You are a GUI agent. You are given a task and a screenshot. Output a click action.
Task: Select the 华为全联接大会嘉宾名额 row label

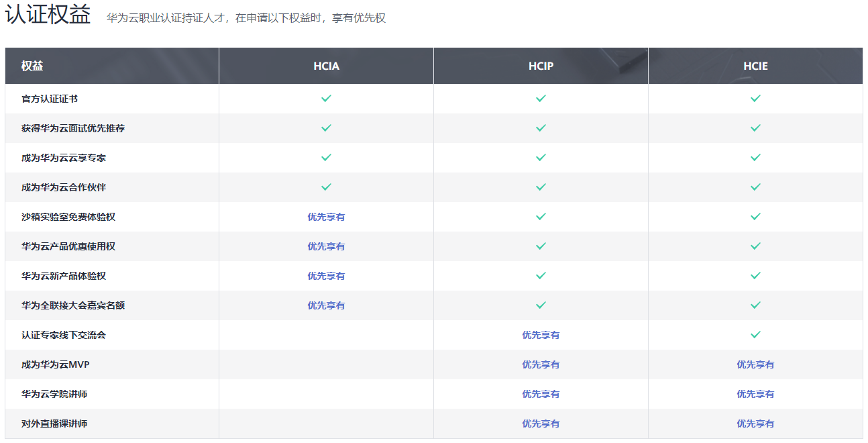click(x=73, y=305)
